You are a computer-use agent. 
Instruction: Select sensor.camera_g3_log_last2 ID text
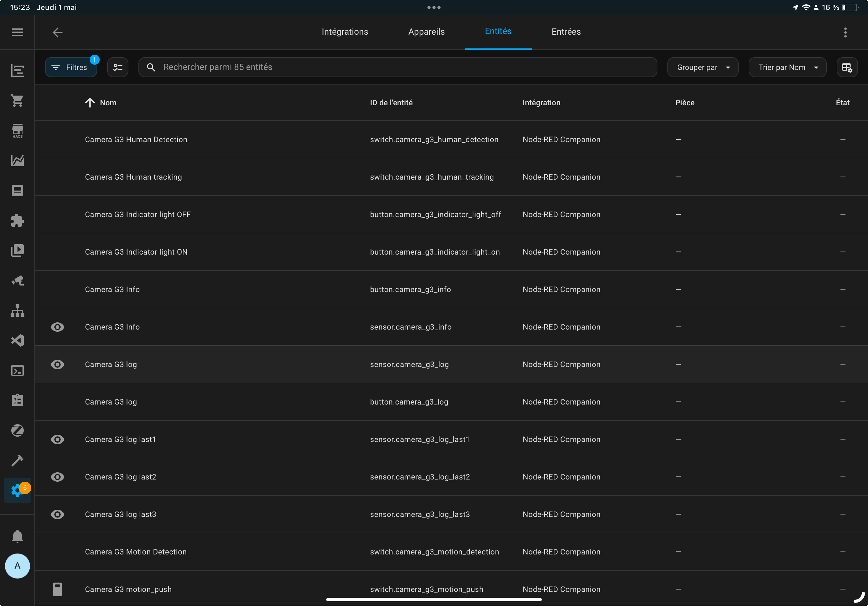point(420,477)
